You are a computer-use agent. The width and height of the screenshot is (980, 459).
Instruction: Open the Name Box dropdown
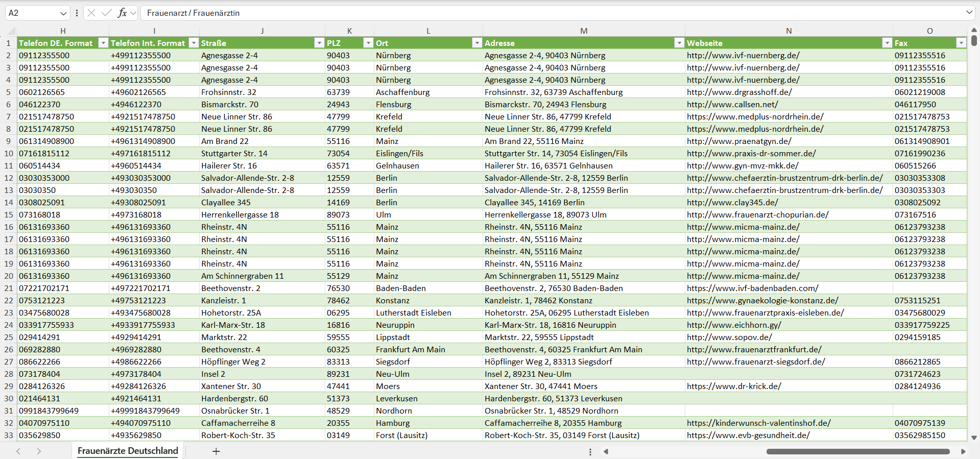click(63, 13)
